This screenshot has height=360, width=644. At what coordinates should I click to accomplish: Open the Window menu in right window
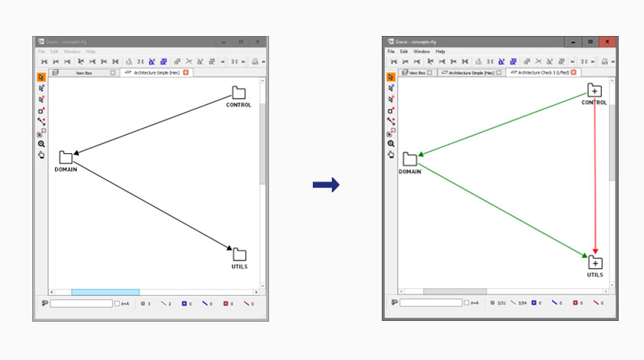click(422, 51)
